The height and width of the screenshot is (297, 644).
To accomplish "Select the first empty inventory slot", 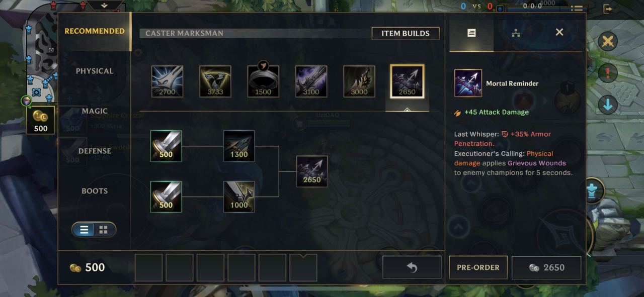I will tap(149, 267).
